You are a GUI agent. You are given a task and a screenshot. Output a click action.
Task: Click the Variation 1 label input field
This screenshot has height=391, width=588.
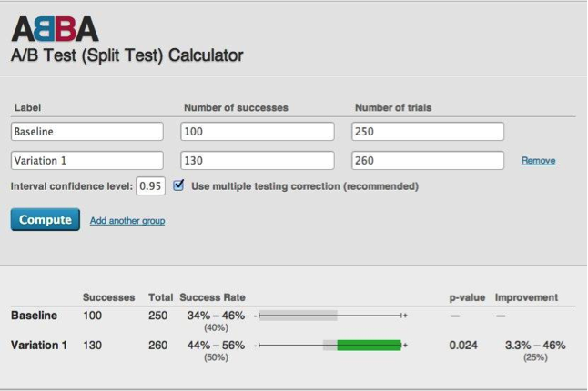(x=86, y=161)
